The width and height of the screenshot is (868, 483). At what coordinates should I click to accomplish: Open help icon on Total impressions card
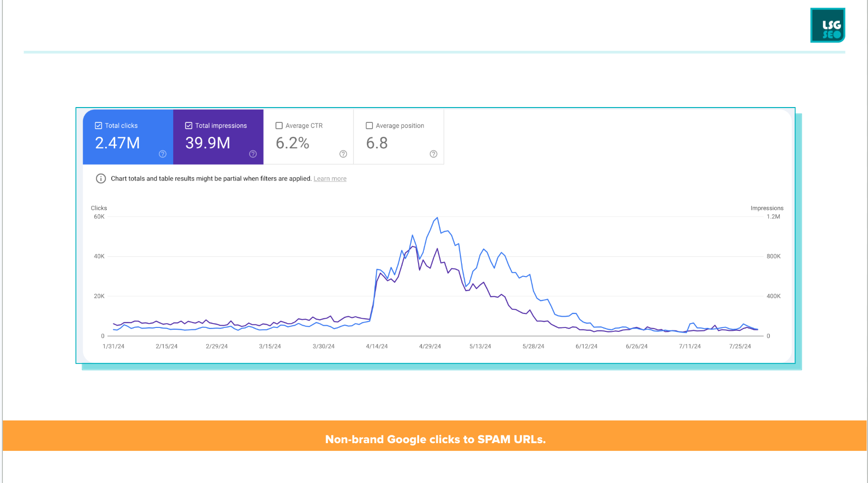click(253, 154)
